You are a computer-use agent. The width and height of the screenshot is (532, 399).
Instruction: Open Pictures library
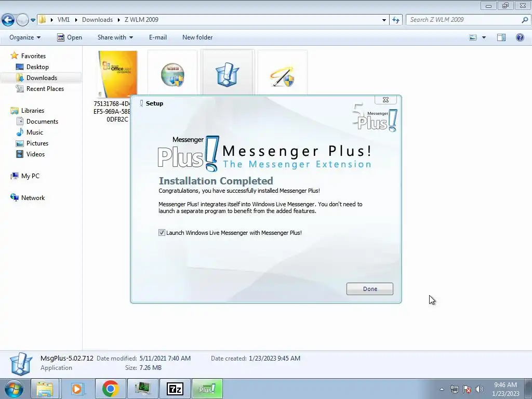pyautogui.click(x=37, y=143)
